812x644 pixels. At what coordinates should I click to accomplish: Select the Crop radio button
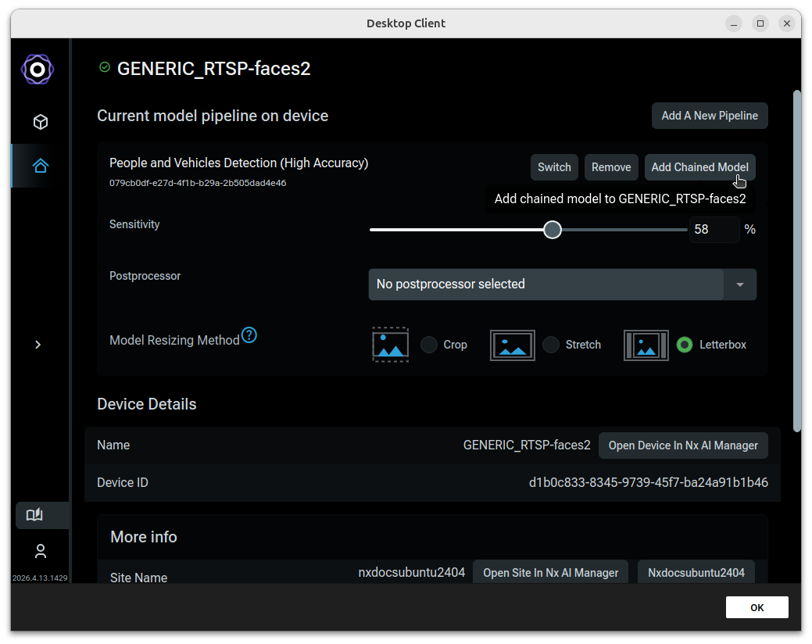pyautogui.click(x=429, y=345)
